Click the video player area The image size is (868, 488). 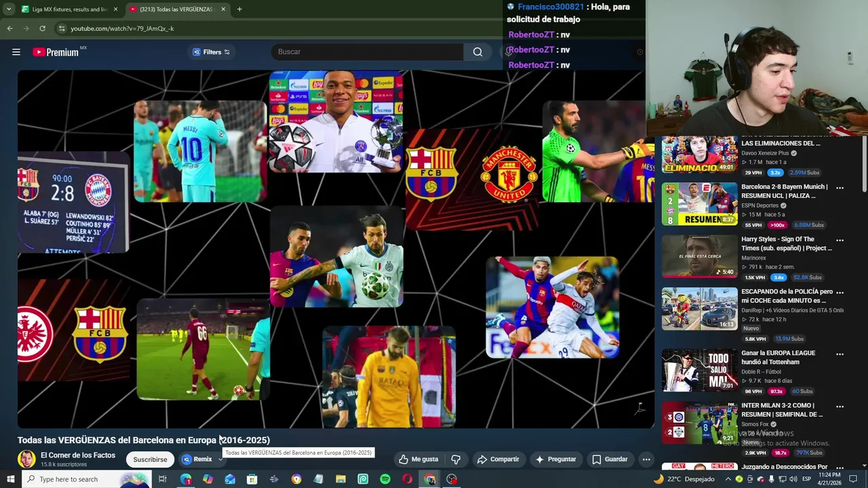click(336, 249)
